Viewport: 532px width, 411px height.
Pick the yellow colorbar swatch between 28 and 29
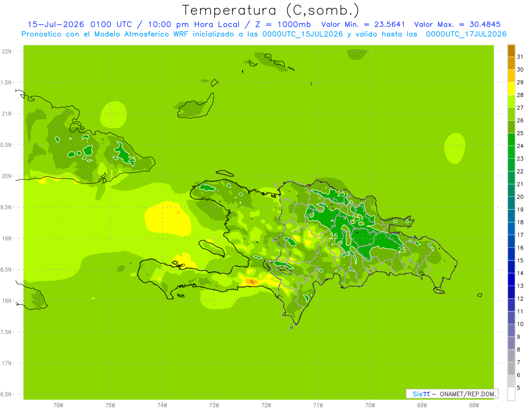point(511,89)
